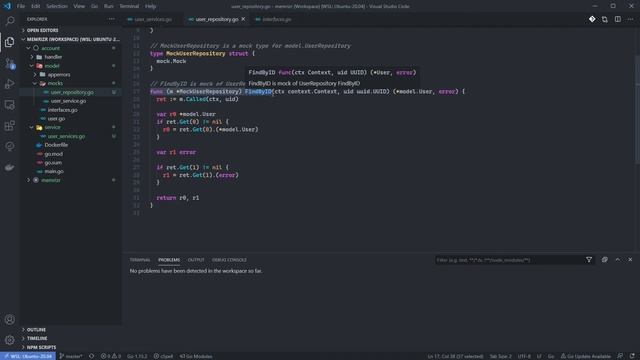Open the Help menu
Screen dimensions: 640x360
151,6
